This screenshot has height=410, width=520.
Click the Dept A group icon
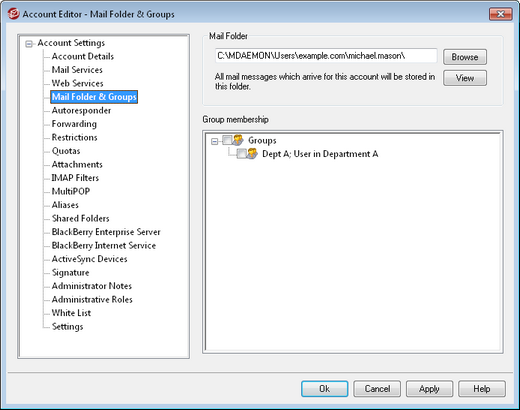pyautogui.click(x=252, y=154)
